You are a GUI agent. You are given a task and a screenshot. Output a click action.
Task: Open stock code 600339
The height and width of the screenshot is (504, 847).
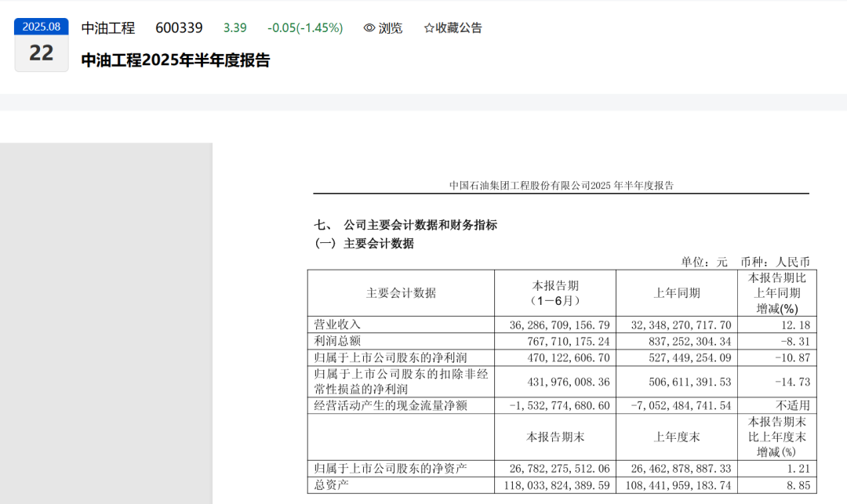pyautogui.click(x=179, y=28)
